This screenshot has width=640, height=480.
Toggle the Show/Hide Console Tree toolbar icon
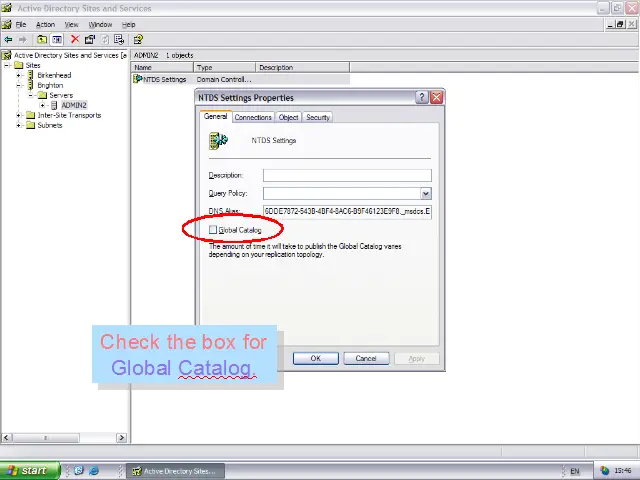point(57,40)
